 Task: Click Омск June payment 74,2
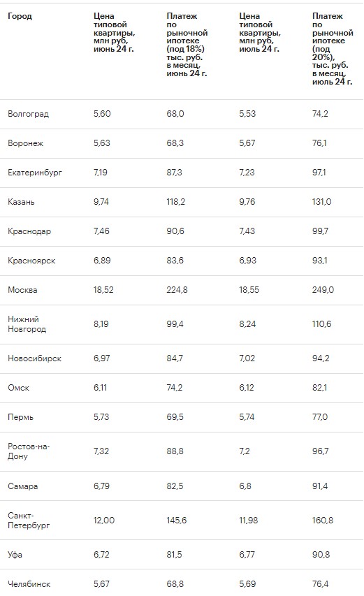coord(175,388)
